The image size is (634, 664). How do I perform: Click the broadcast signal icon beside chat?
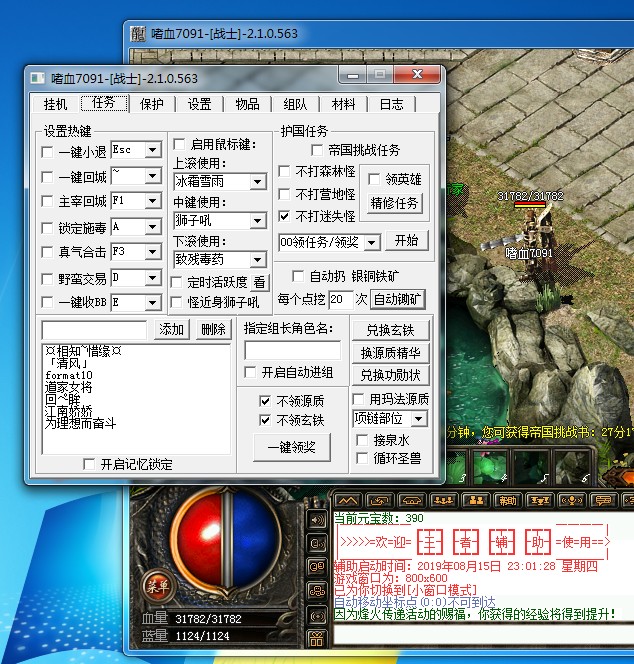tap(317, 615)
